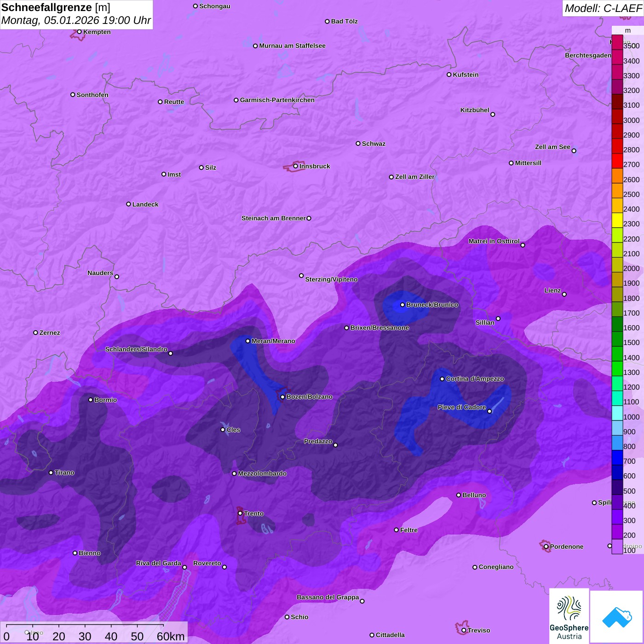
Task: Click the Schneefallgrenze [m] title
Action: point(56,8)
